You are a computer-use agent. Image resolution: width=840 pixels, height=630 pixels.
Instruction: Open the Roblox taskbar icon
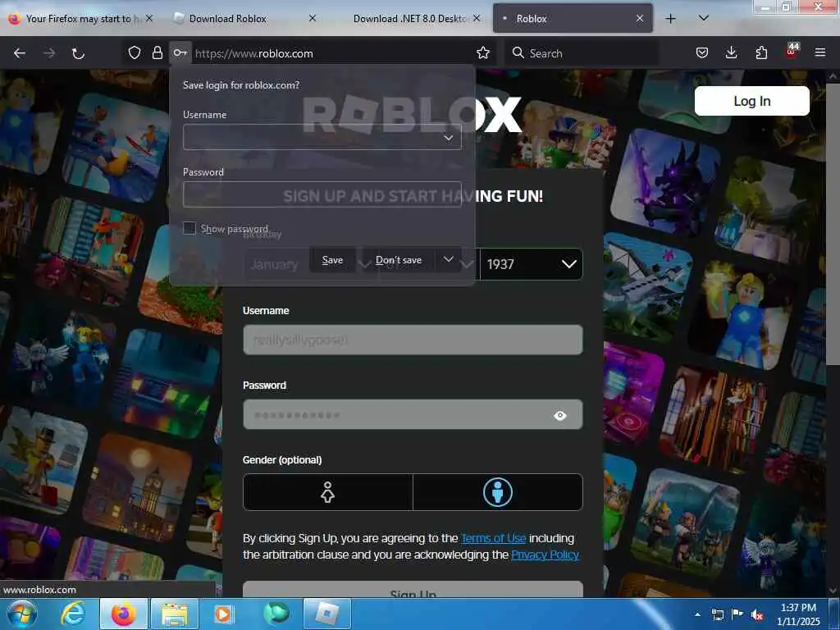click(327, 614)
